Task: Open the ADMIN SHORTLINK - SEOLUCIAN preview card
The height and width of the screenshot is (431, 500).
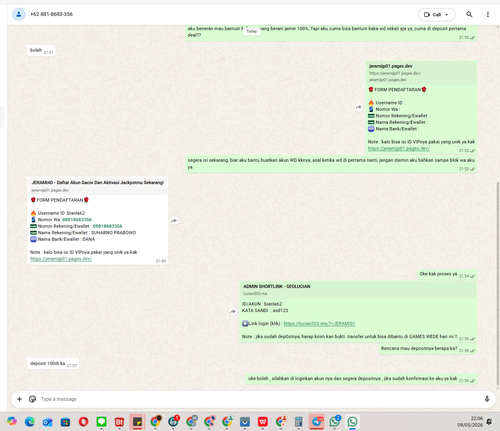Action: coord(358,290)
